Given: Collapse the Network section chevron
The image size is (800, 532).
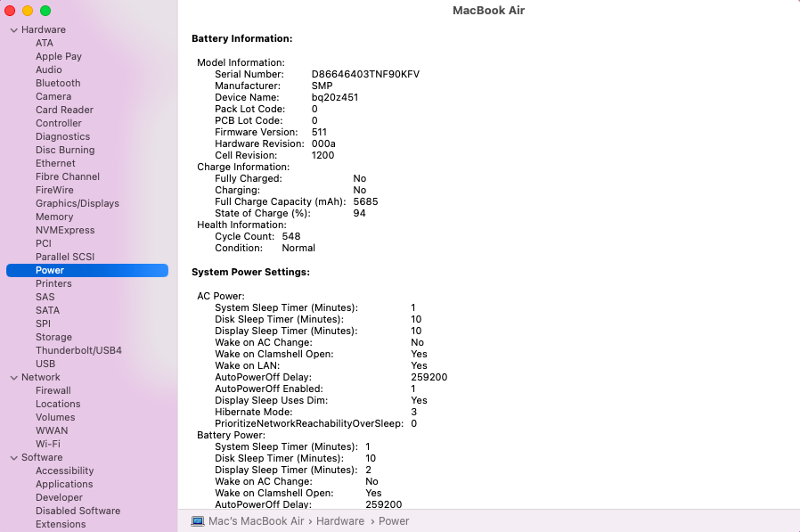Looking at the screenshot, I should (x=13, y=378).
